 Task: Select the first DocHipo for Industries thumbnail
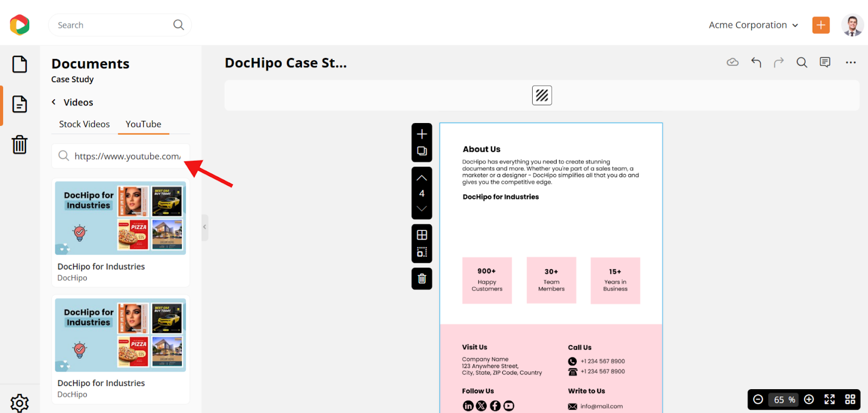click(x=120, y=218)
